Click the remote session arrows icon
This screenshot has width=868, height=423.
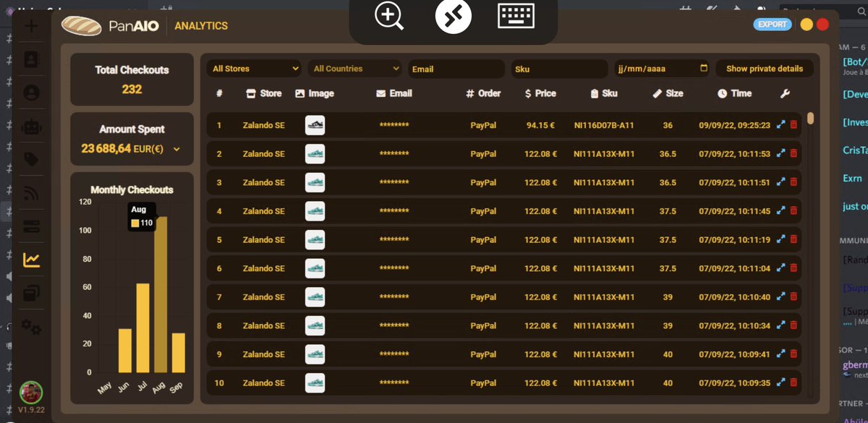point(454,16)
